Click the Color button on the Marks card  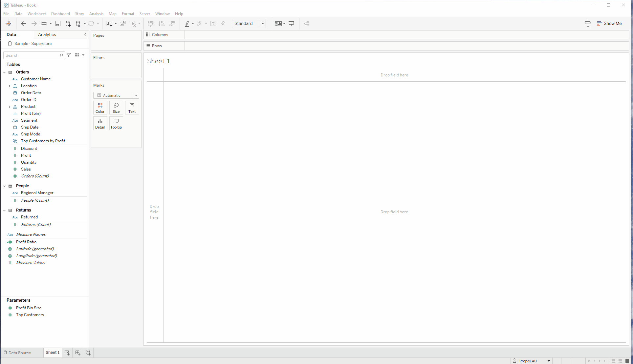click(100, 108)
